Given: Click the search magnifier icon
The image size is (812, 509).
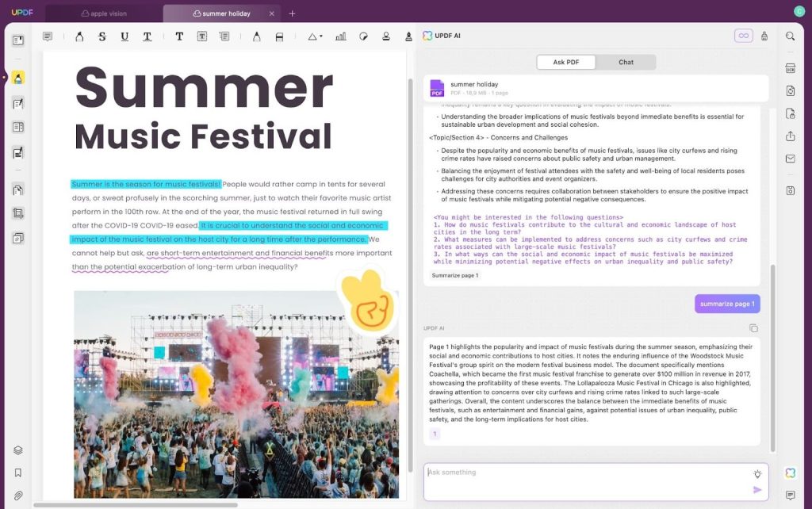Looking at the screenshot, I should (x=790, y=36).
